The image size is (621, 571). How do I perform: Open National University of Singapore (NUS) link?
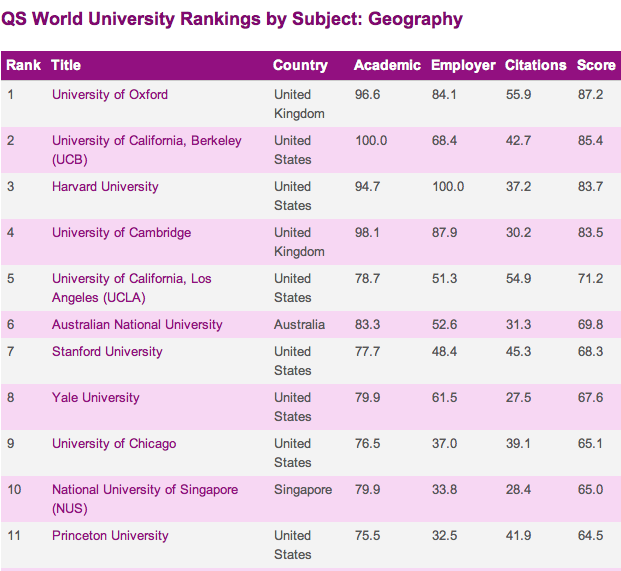point(145,499)
